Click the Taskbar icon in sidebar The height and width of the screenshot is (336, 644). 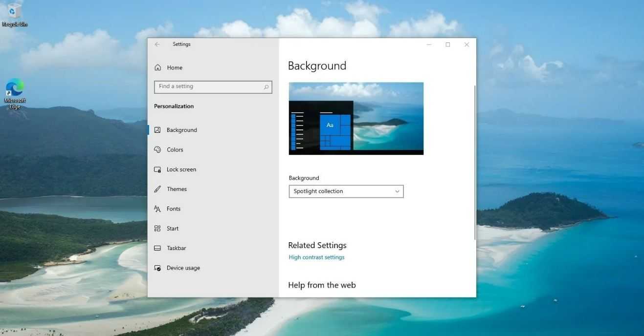click(x=157, y=248)
